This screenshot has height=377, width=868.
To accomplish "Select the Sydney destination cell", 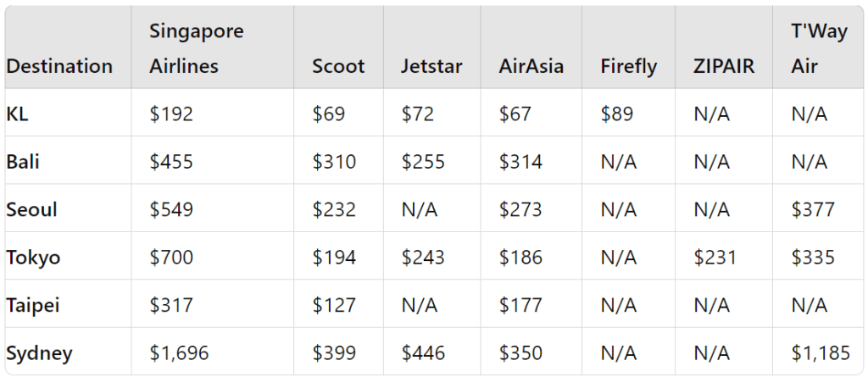I will [39, 353].
